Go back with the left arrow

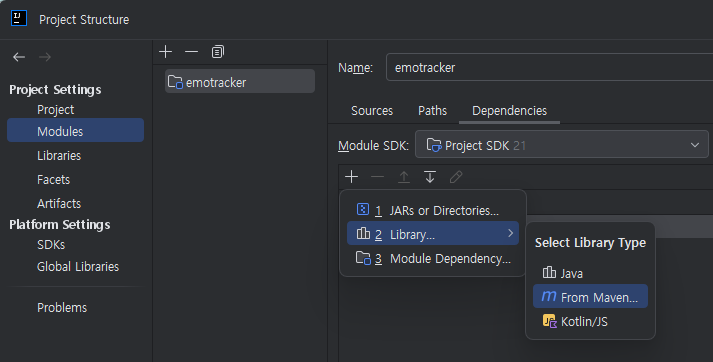[19, 57]
